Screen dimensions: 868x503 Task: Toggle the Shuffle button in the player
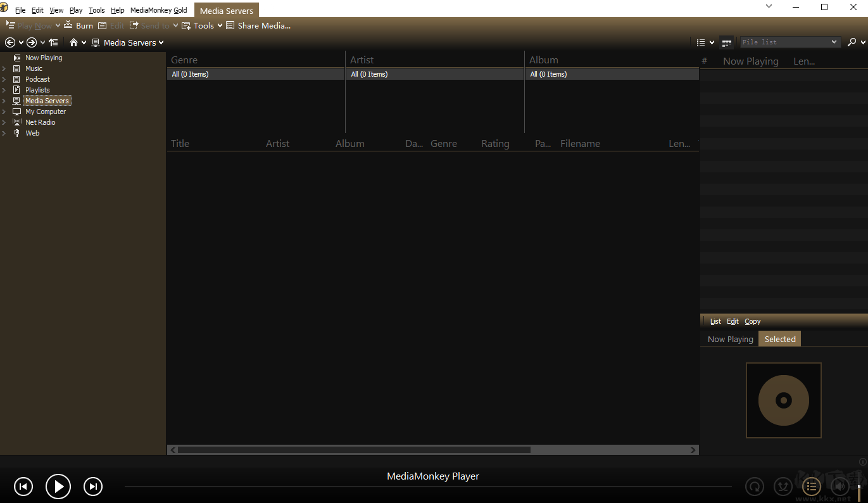[783, 487]
